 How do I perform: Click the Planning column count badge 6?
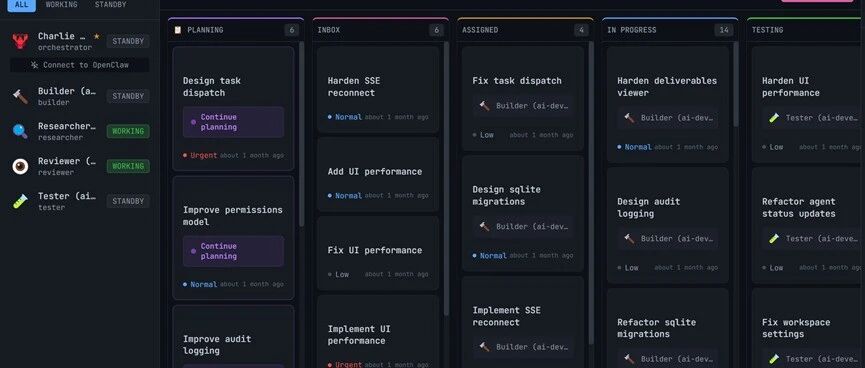coord(292,30)
